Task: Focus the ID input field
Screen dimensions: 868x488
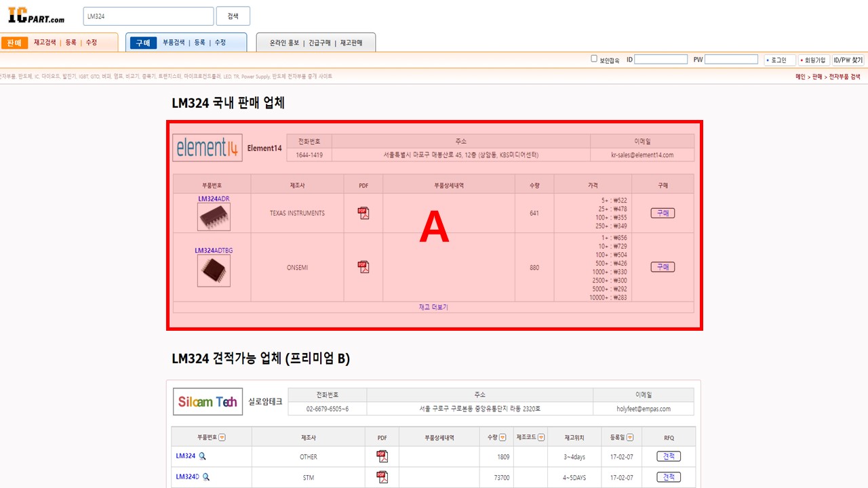Action: click(x=660, y=60)
